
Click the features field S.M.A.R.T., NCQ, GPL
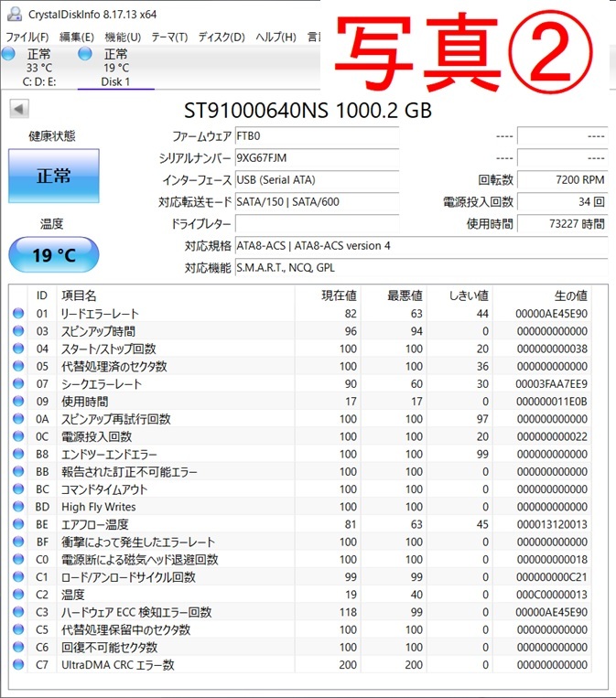point(421,267)
